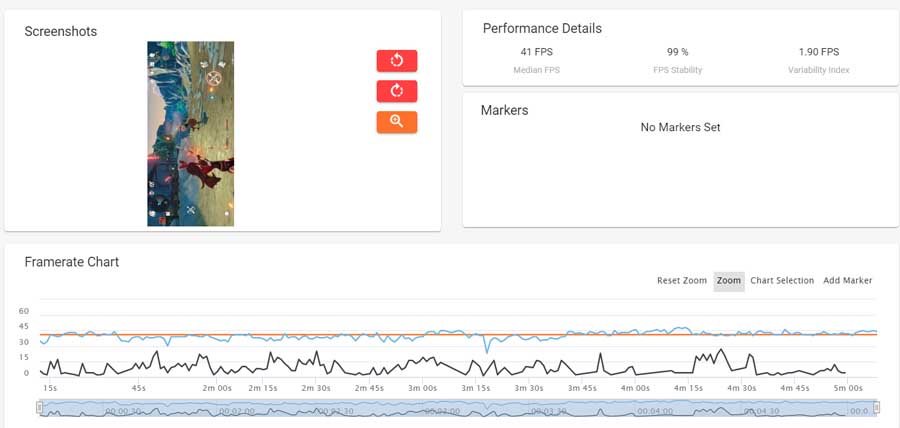Image resolution: width=900 pixels, height=428 pixels.
Task: Rotate the screenshot counter-clockwise
Action: coord(397,61)
